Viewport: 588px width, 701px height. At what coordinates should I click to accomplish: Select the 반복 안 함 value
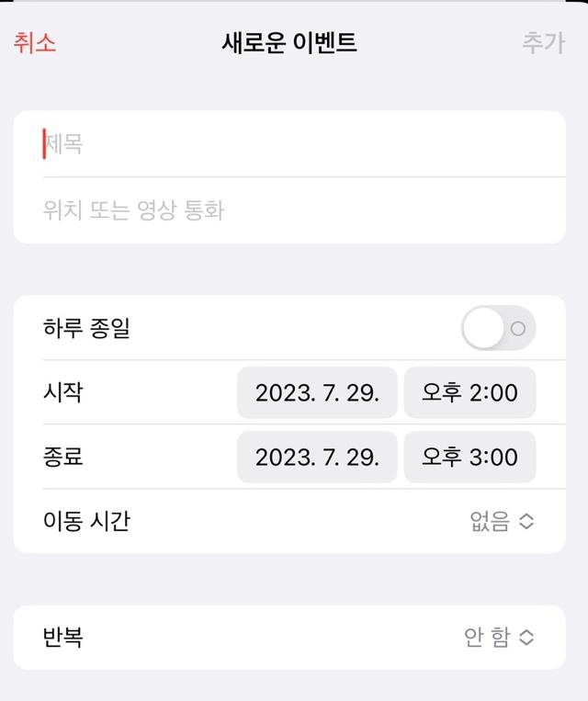point(487,638)
